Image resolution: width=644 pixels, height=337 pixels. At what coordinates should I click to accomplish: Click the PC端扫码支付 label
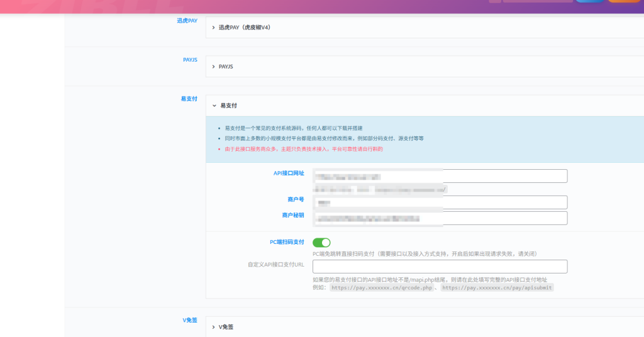point(287,242)
